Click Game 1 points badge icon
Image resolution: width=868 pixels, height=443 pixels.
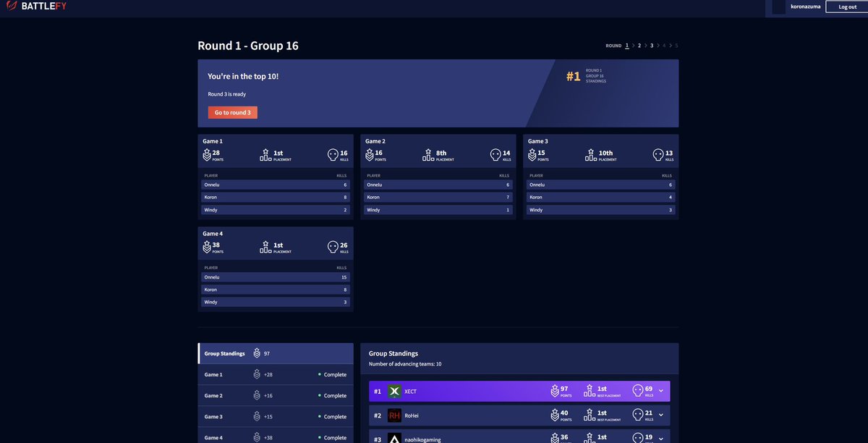pos(206,155)
